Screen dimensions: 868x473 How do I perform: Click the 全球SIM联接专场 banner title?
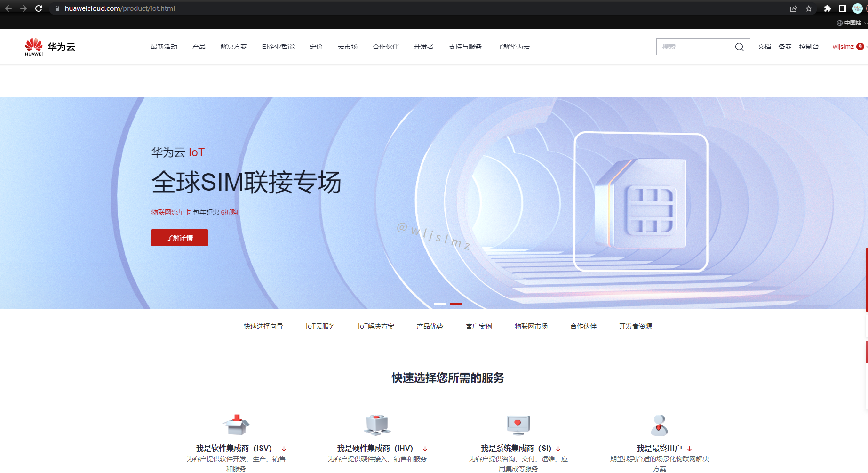(247, 183)
